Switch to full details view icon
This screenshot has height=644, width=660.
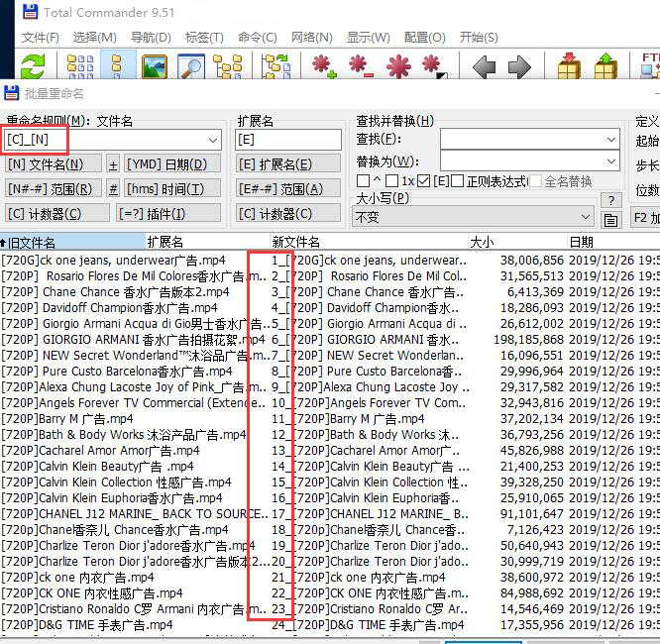(118, 66)
